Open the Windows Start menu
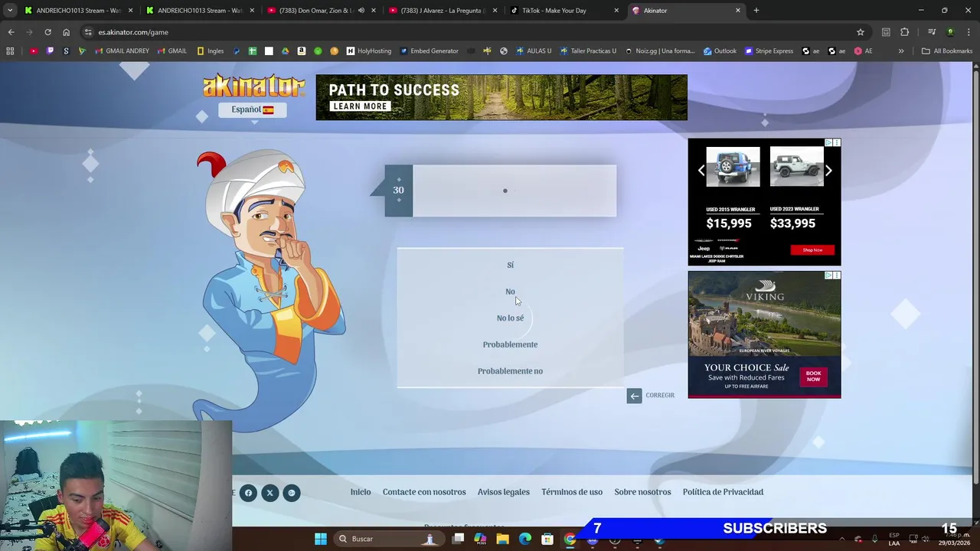Screen dimensions: 980x551 [x=321, y=539]
